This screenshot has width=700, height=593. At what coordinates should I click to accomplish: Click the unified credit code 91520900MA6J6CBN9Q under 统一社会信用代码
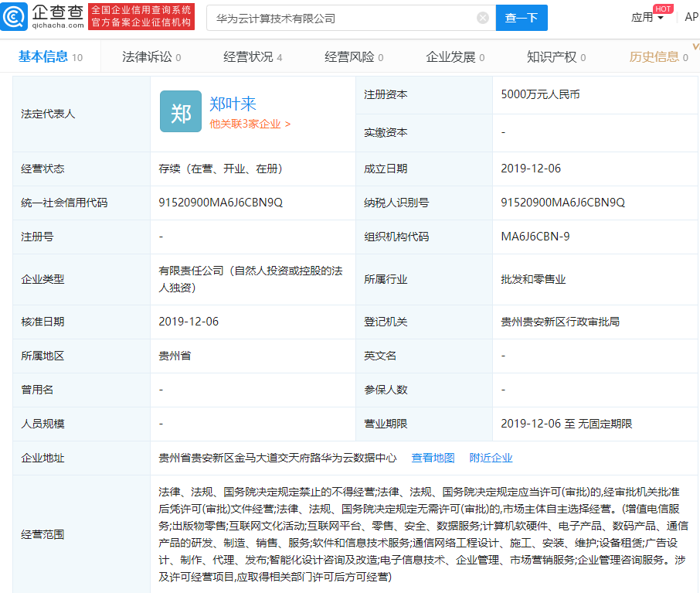pos(220,203)
